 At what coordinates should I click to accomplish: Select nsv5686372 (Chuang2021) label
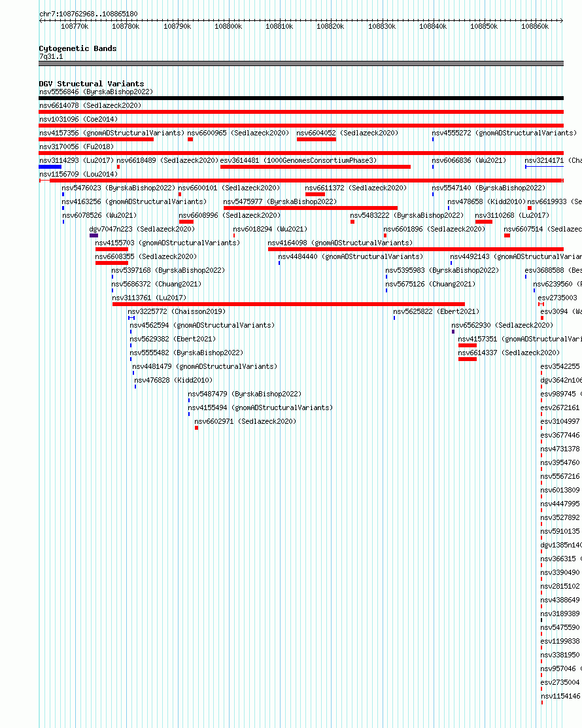(156, 284)
